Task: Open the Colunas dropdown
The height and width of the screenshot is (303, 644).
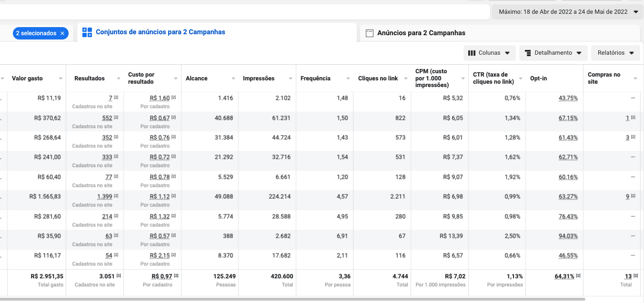Action: click(489, 53)
